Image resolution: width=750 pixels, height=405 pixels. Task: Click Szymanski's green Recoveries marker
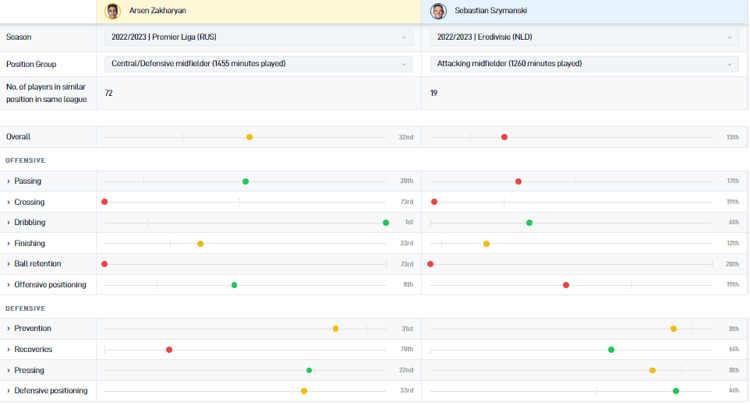point(611,350)
